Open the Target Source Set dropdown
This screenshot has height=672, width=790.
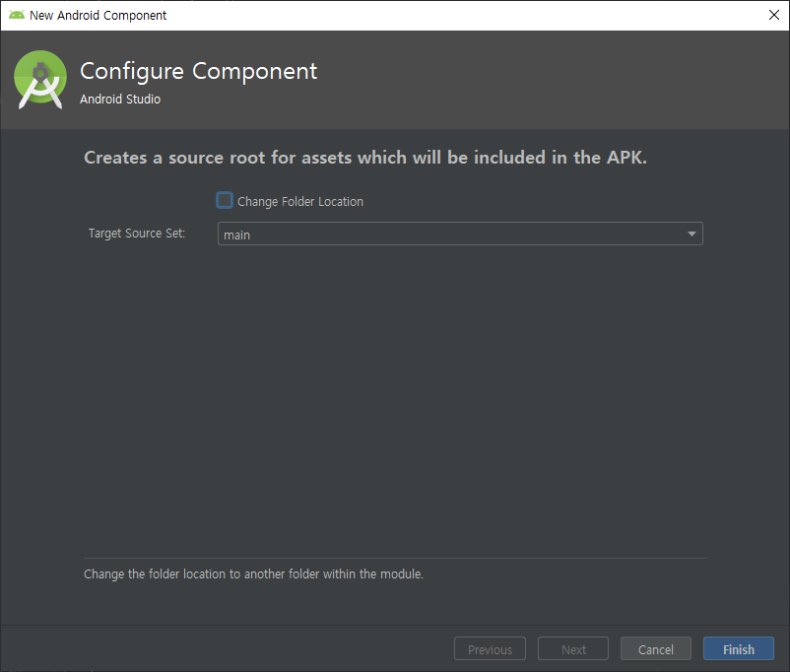click(x=460, y=234)
